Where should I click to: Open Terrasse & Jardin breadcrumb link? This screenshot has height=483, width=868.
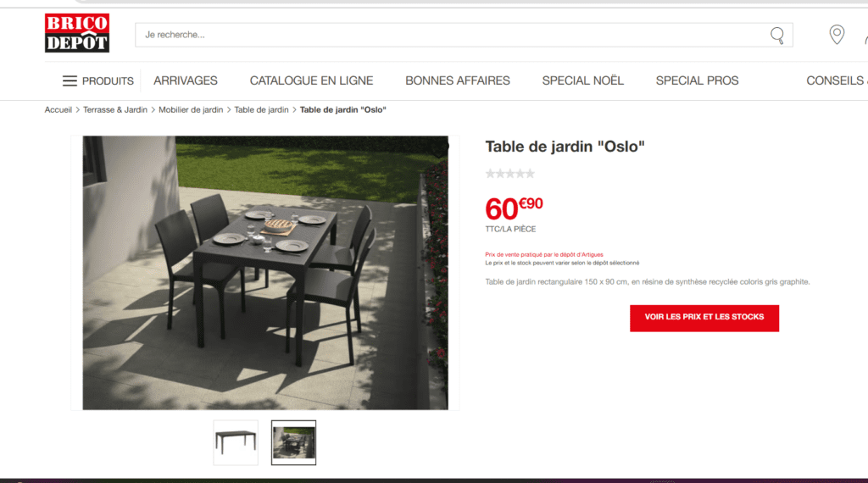coord(115,109)
